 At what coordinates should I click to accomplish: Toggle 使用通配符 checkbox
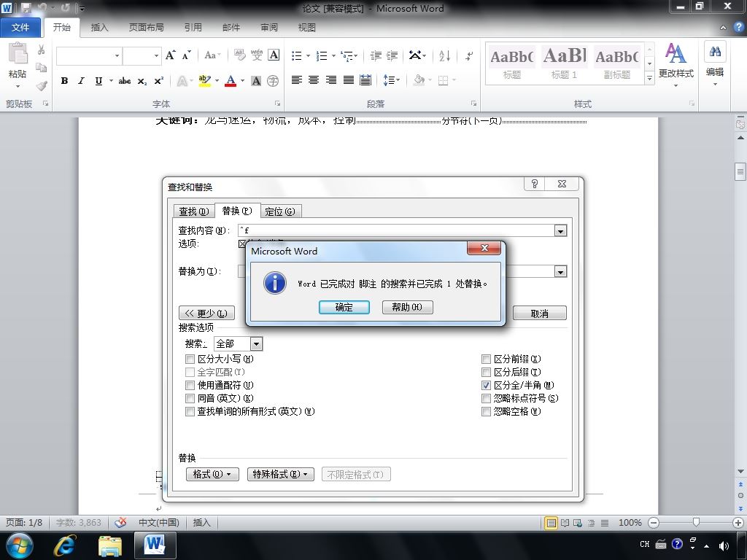tap(190, 385)
